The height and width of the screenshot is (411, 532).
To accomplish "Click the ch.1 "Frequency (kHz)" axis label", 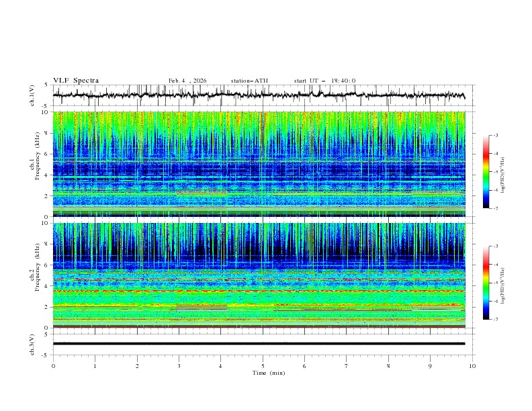I will click(38, 156).
